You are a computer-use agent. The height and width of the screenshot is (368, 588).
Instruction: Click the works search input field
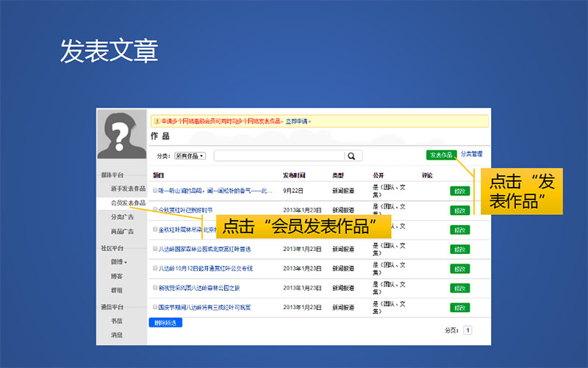279,156
